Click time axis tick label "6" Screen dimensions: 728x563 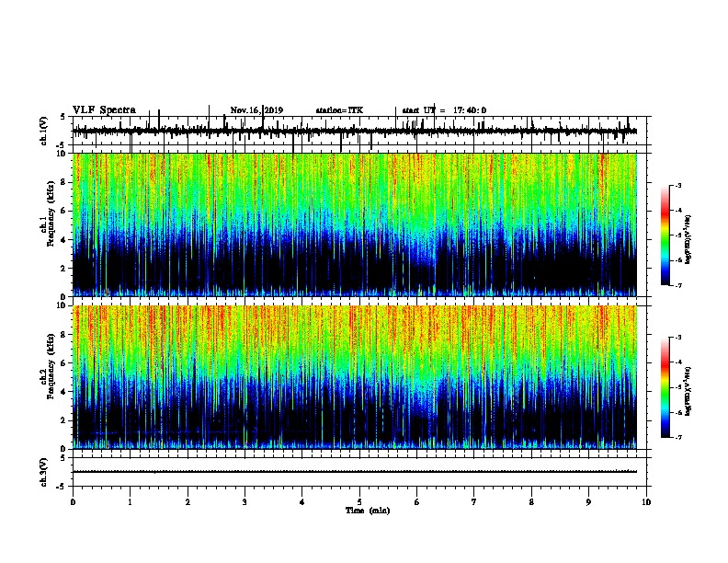pyautogui.click(x=417, y=502)
